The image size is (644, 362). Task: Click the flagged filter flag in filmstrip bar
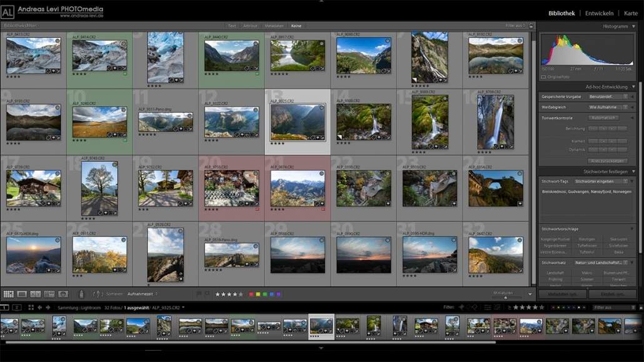pyautogui.click(x=461, y=308)
